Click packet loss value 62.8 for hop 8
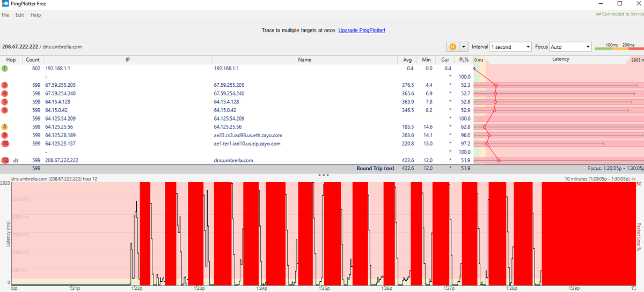Screen dimensions: 644x292 coord(465,127)
